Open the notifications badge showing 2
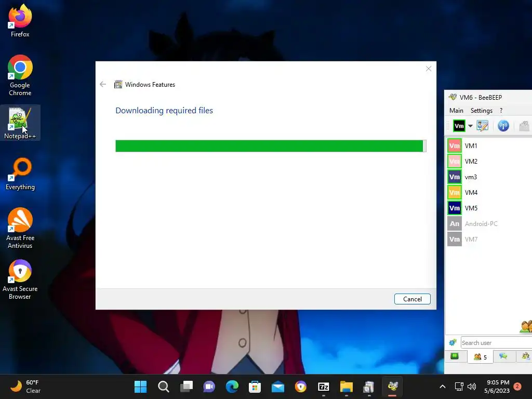532x399 pixels. pos(517,386)
